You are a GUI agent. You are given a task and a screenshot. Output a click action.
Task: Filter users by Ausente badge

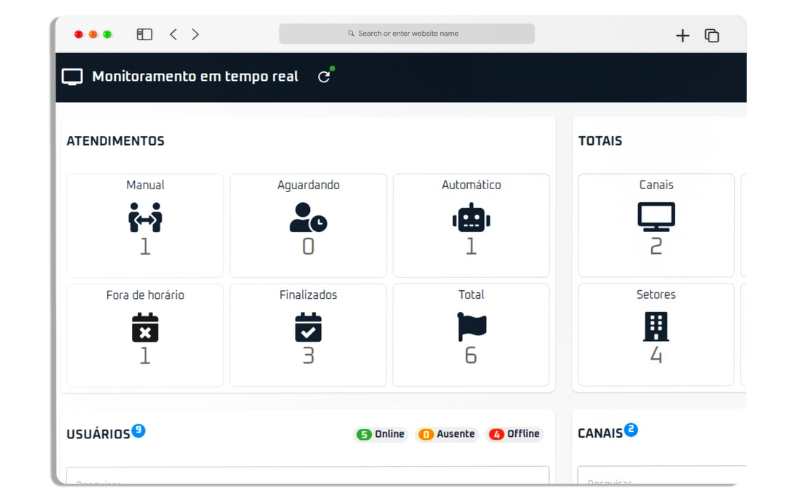tap(446, 434)
